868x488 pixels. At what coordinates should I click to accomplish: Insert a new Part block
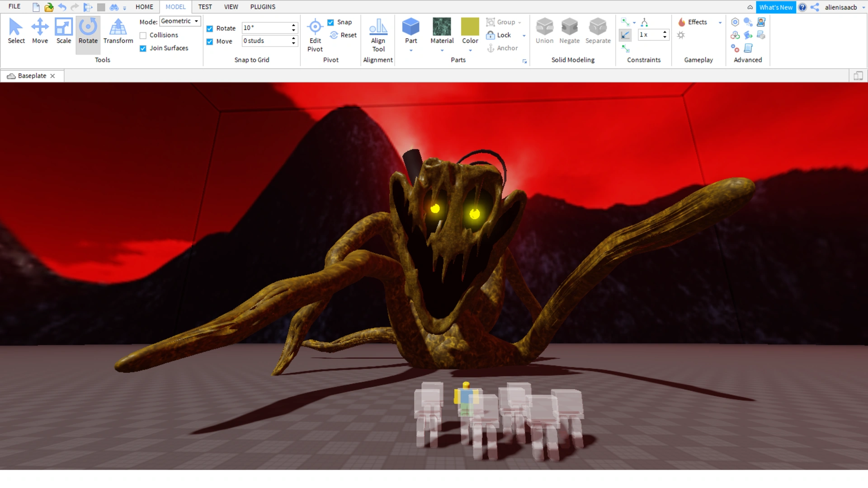click(x=410, y=27)
